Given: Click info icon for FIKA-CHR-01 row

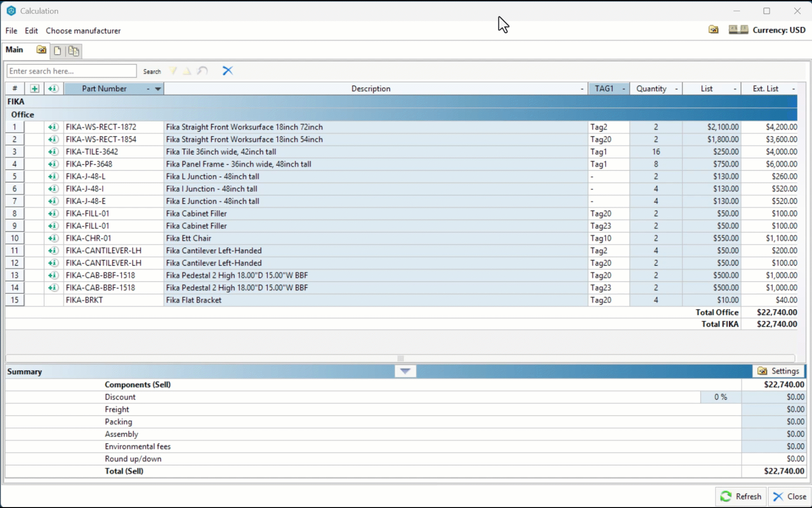Looking at the screenshot, I should coord(53,238).
